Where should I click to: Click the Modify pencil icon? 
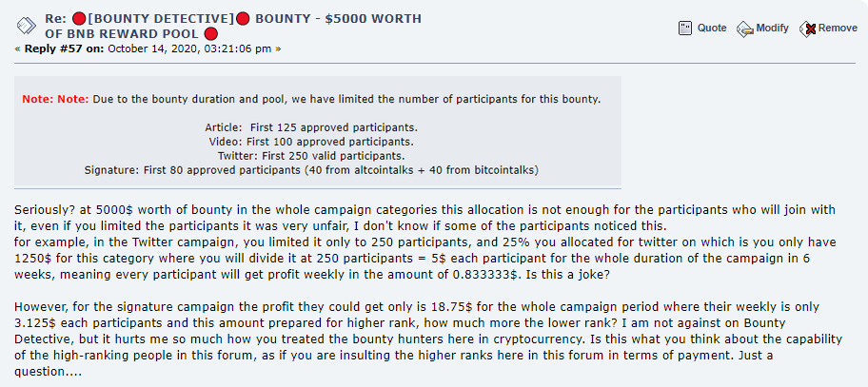pos(744,29)
